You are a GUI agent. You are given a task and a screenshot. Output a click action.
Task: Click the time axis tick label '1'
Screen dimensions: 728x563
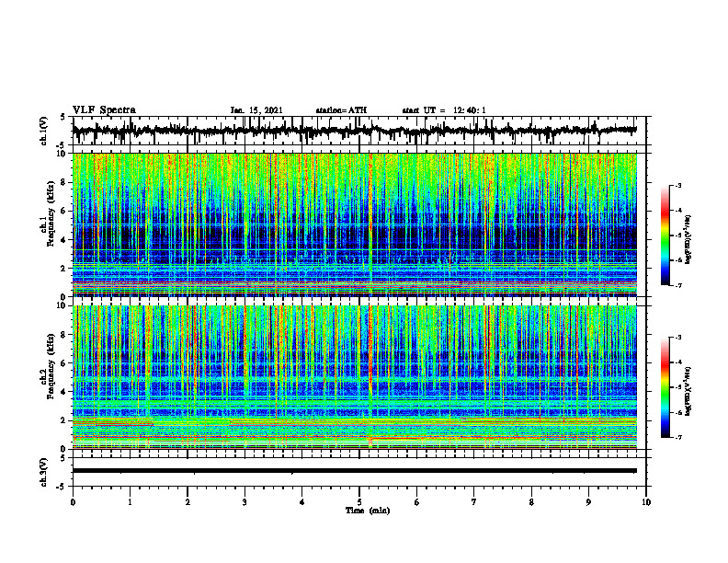point(130,502)
